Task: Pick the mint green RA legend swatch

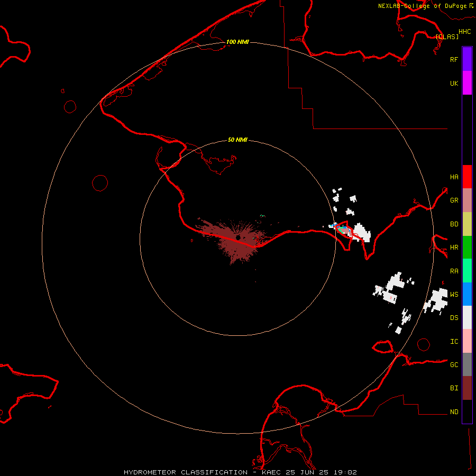Action: [x=467, y=271]
